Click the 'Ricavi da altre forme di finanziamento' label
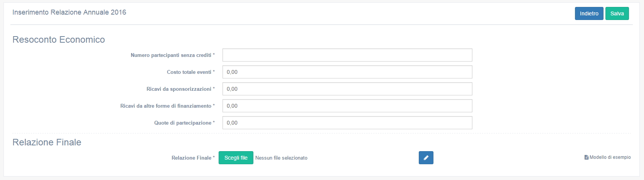The image size is (644, 180). [166, 106]
